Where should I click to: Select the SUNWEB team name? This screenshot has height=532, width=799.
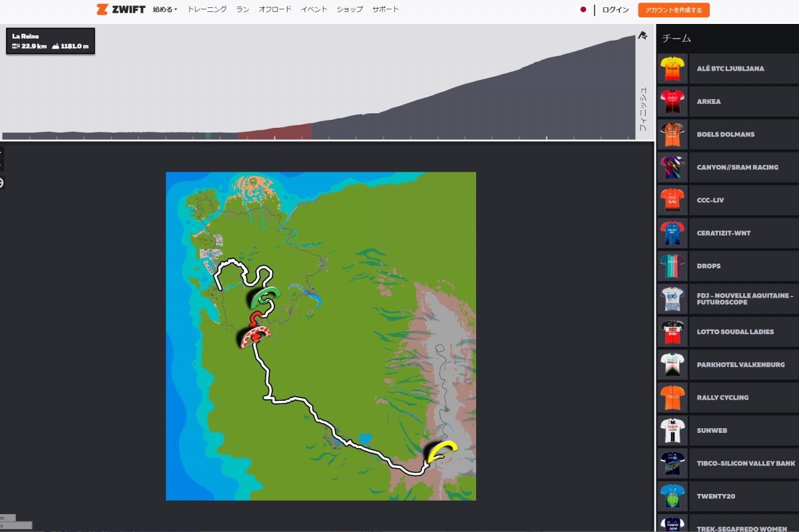pos(712,430)
